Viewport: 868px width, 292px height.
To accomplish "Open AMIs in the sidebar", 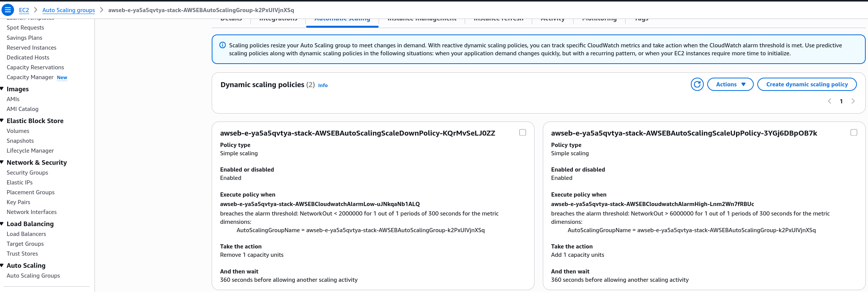I will 13,99.
